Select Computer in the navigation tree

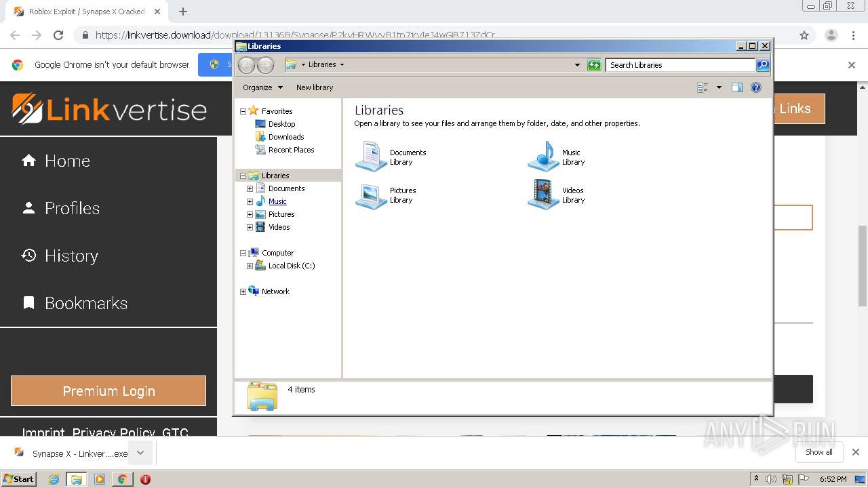[x=277, y=253]
